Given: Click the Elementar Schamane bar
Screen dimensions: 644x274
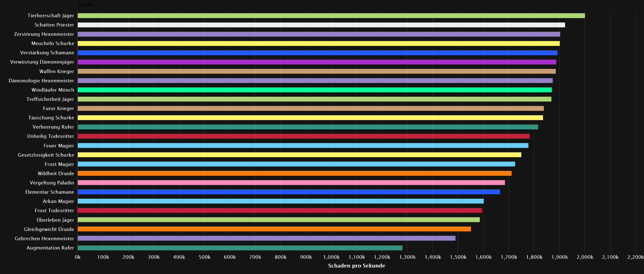Looking at the screenshot, I should 289,192.
